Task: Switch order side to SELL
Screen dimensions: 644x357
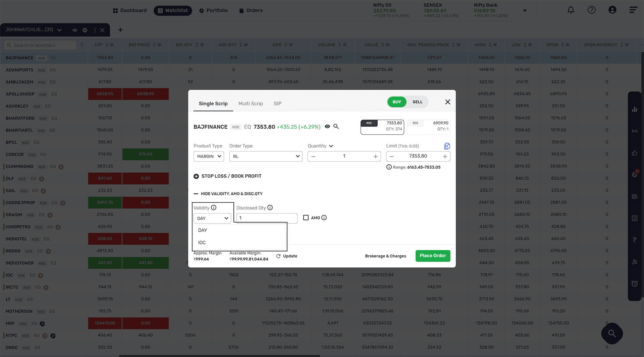Action: [417, 102]
